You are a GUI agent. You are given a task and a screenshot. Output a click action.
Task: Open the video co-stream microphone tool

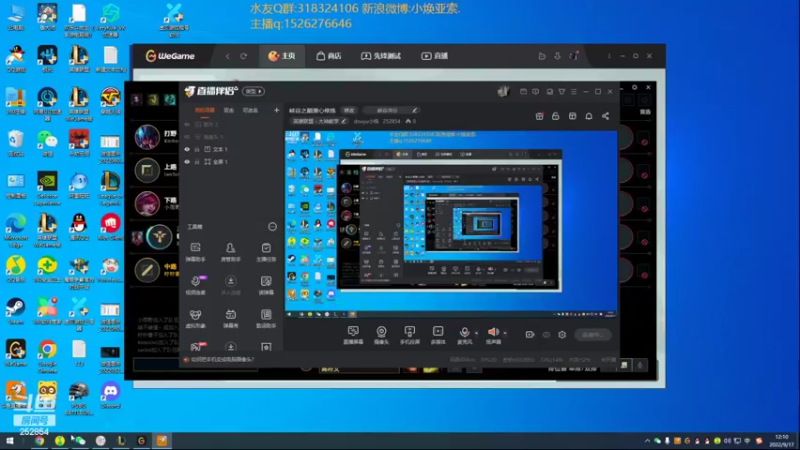point(195,285)
